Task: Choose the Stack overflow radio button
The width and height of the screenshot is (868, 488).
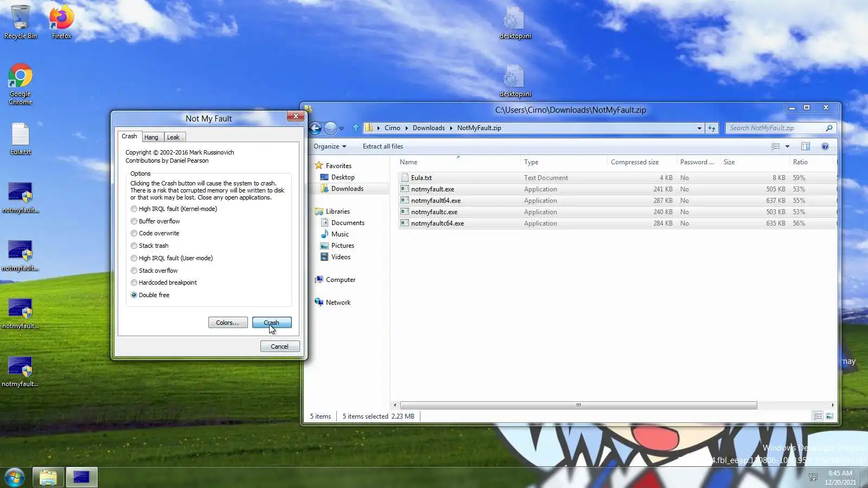Action: pyautogui.click(x=134, y=271)
